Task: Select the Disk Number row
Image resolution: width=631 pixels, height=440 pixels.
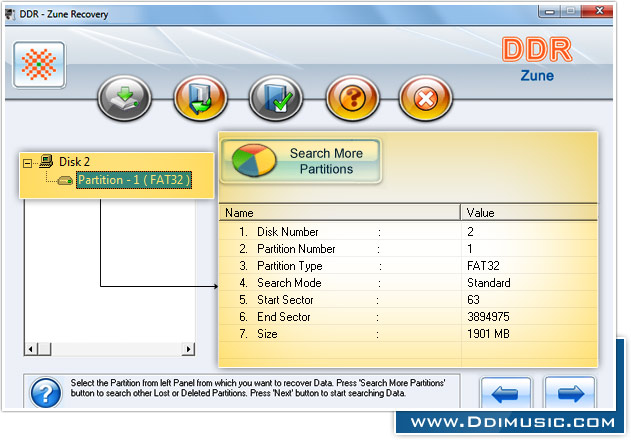Action: click(x=408, y=232)
